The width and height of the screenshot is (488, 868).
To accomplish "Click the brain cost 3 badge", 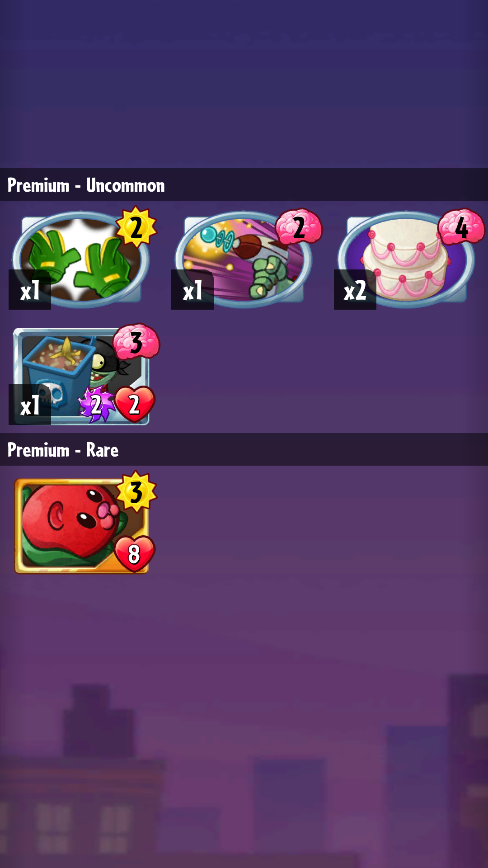I will [x=136, y=342].
